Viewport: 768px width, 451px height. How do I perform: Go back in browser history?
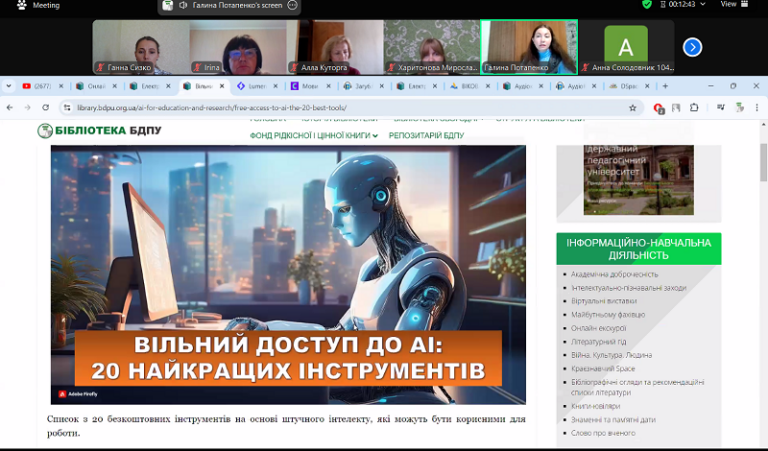10,108
